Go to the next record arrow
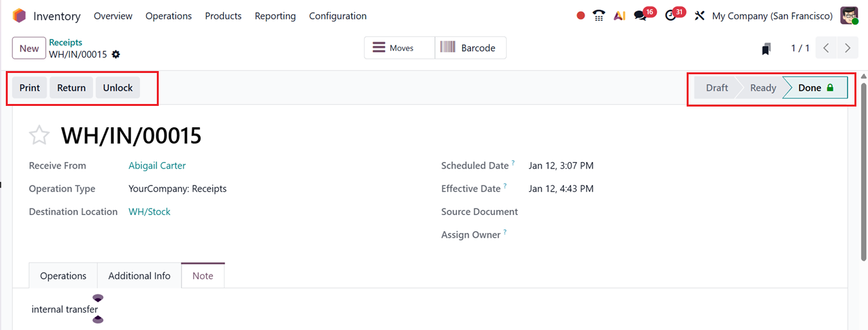 click(x=847, y=48)
